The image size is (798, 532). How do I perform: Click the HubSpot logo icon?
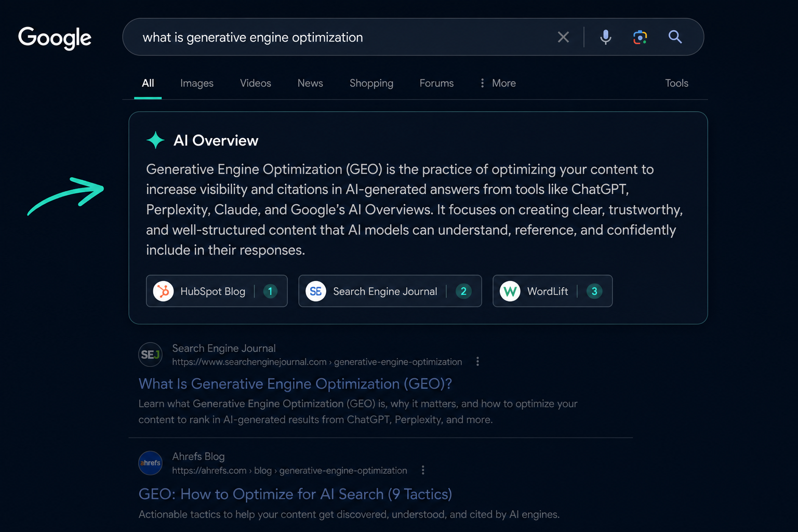click(164, 291)
